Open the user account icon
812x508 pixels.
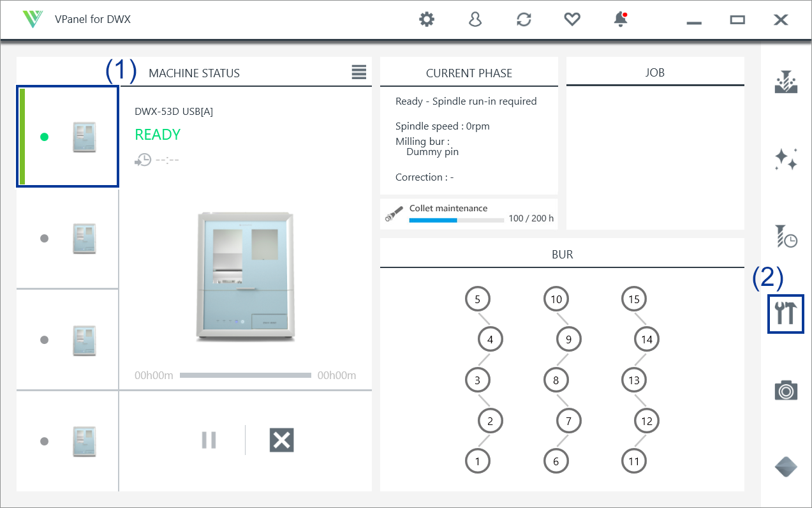point(475,20)
